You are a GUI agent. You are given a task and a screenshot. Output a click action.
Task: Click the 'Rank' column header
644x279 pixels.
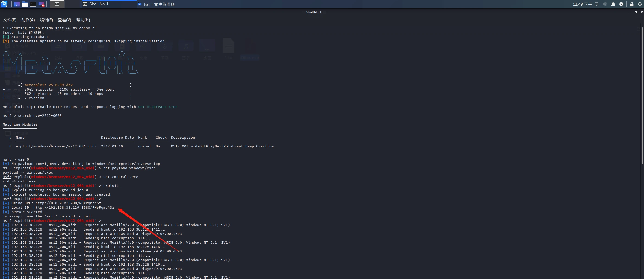pyautogui.click(x=143, y=138)
